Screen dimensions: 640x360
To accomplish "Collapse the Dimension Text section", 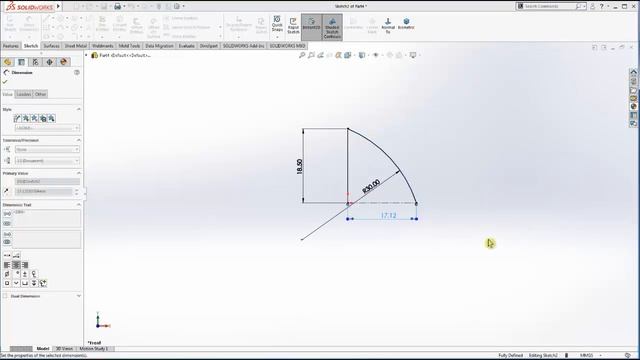I will (x=78, y=204).
